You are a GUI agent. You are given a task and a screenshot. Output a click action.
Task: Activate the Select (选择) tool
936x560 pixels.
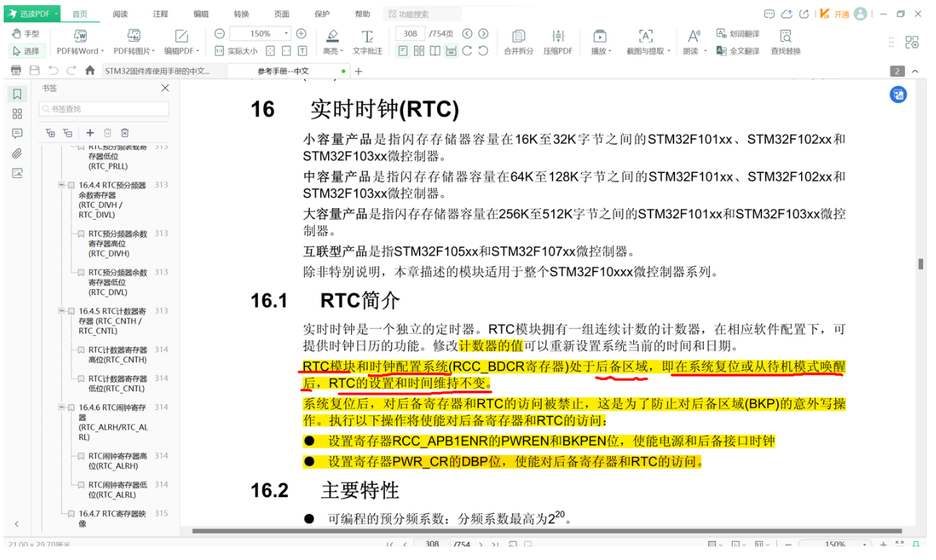[27, 50]
